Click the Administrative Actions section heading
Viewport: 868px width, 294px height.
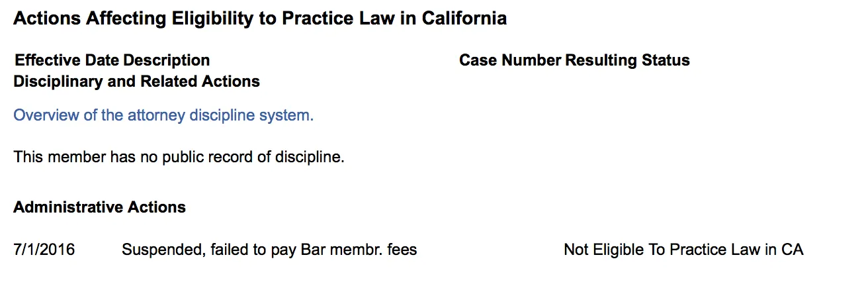click(x=99, y=207)
